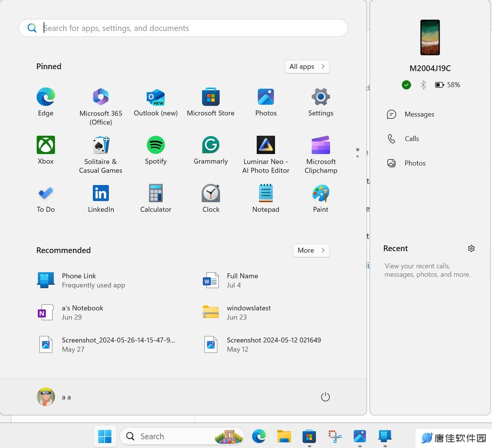Expand All apps list
492x448 pixels.
307,67
